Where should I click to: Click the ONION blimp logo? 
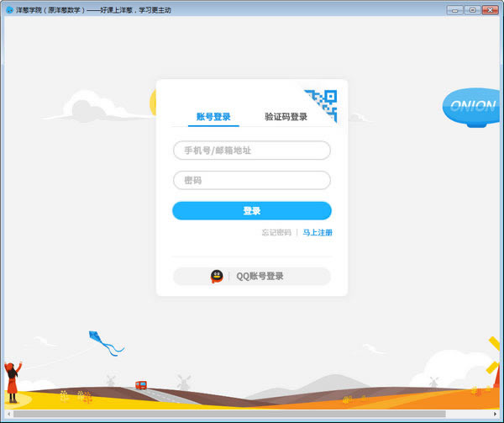[x=473, y=107]
